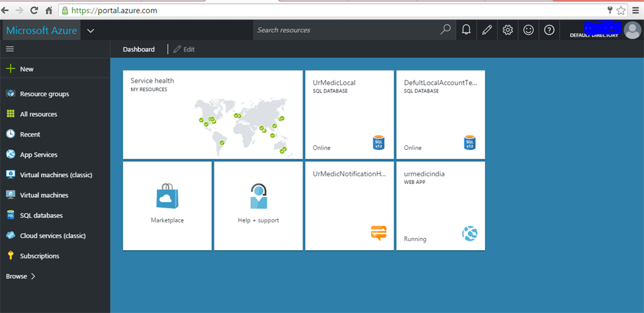Open the help question mark icon
The image size is (644, 313).
(x=549, y=30)
